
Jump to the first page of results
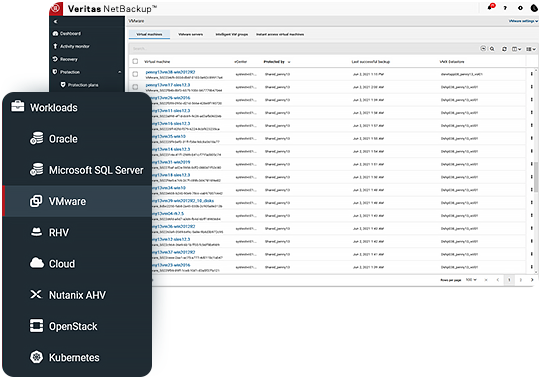pyautogui.click(x=486, y=280)
